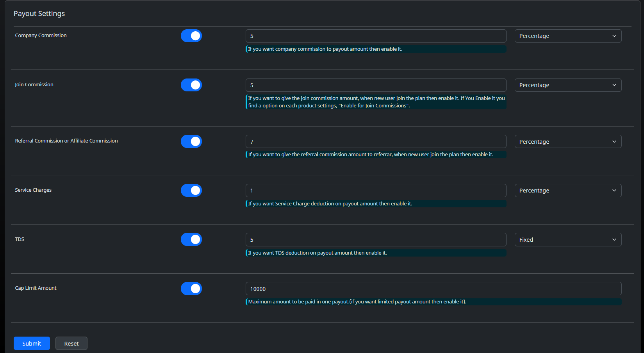Switch off the TDS deduction toggle
Viewport: 644px width, 353px height.
(191, 239)
